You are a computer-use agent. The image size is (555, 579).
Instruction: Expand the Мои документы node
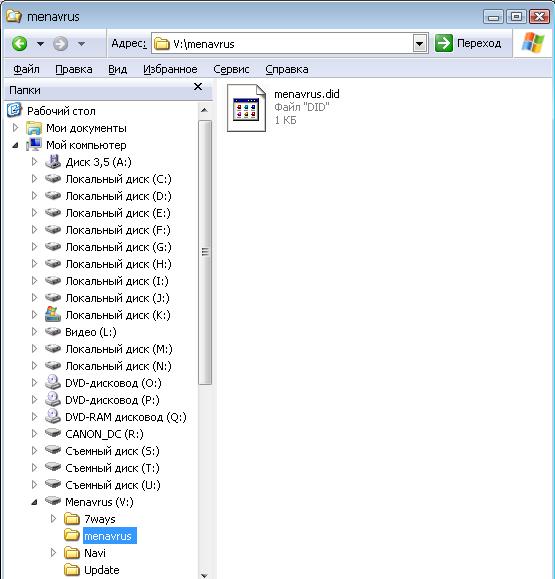15,128
